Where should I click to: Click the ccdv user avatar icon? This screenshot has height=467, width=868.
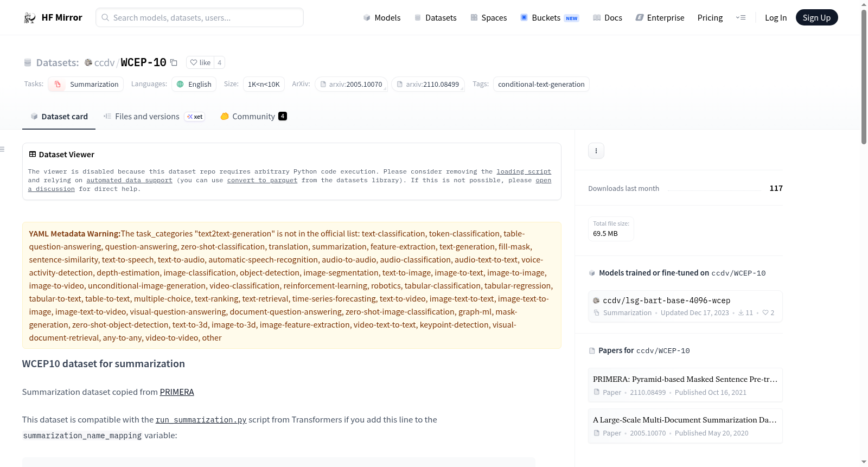pos(88,62)
